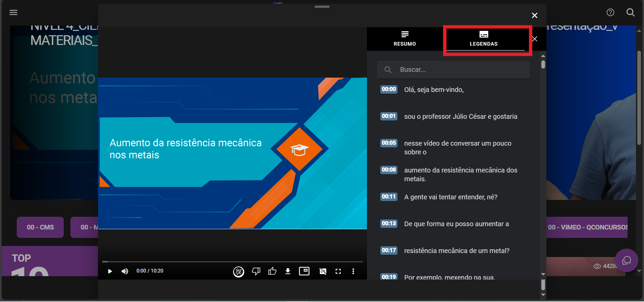Jump to the 00:08 subtitle timestamp
The image size is (644, 302).
click(389, 170)
